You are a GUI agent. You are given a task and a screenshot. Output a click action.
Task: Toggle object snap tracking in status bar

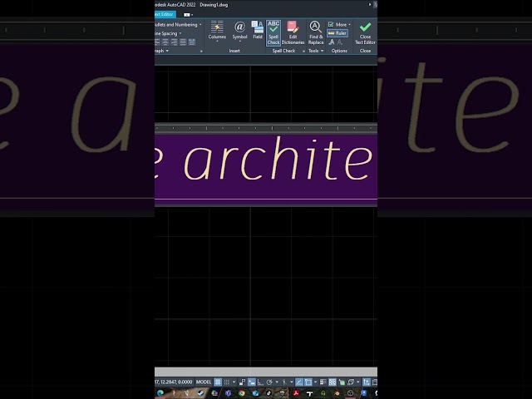click(x=299, y=382)
